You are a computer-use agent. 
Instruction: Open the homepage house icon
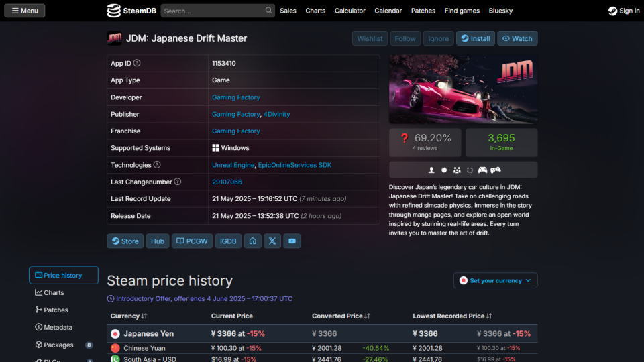tap(253, 241)
